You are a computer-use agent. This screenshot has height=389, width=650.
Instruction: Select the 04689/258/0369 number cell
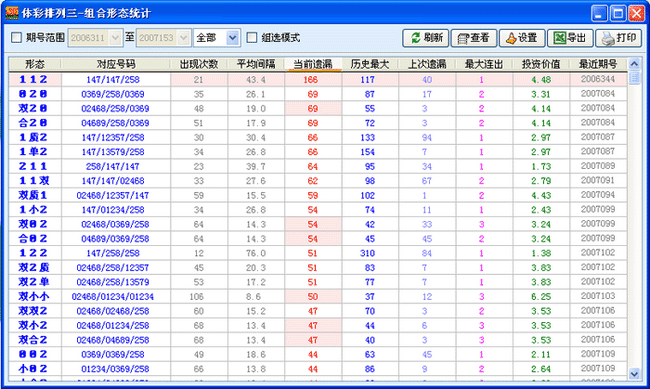pyautogui.click(x=115, y=123)
